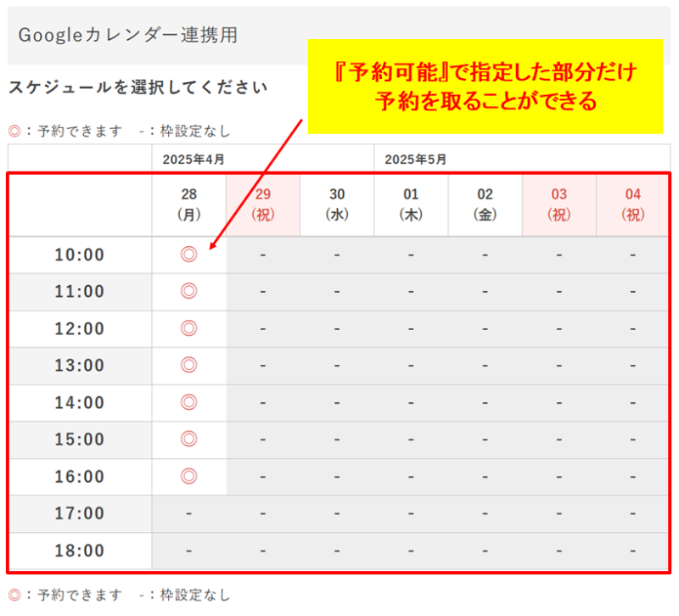Book the 12:00 available circle on the 28th

tap(188, 328)
